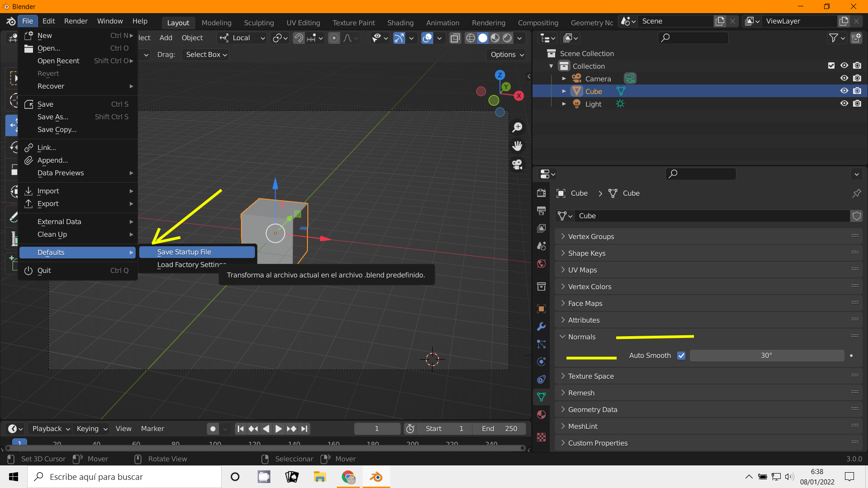Toggle Collection exclude checkbox in outliner
This screenshot has width=868, height=488.
(831, 66)
